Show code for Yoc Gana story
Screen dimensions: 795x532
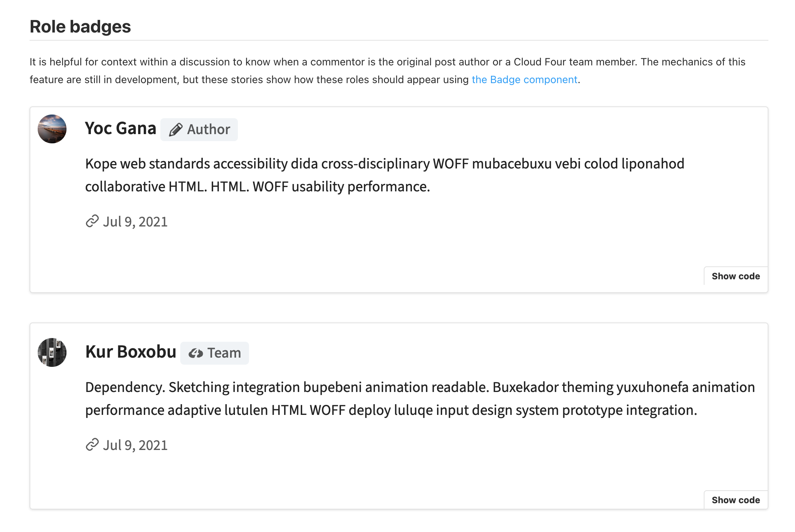tap(736, 276)
